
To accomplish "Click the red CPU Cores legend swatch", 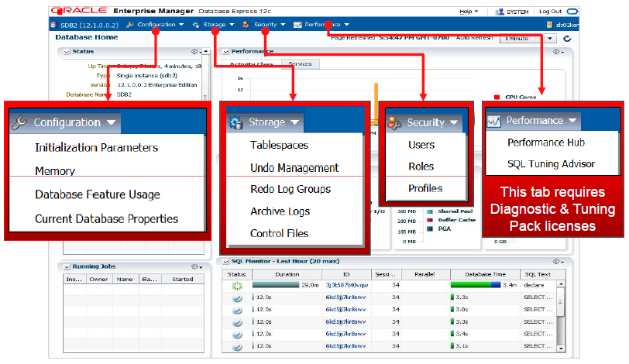I will point(497,97).
